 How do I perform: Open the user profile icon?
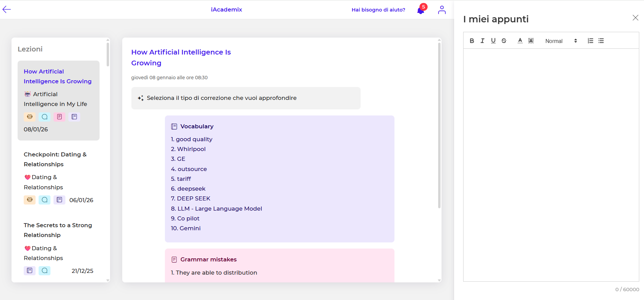[442, 10]
